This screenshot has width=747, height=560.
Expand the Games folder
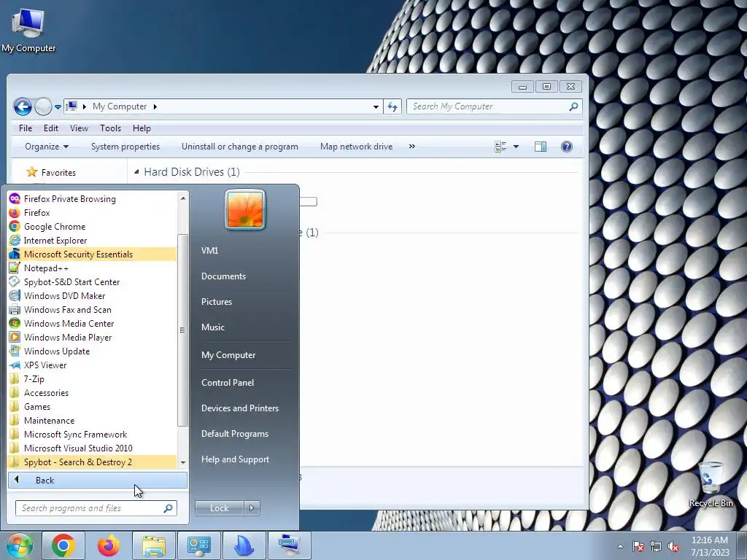coord(93,407)
